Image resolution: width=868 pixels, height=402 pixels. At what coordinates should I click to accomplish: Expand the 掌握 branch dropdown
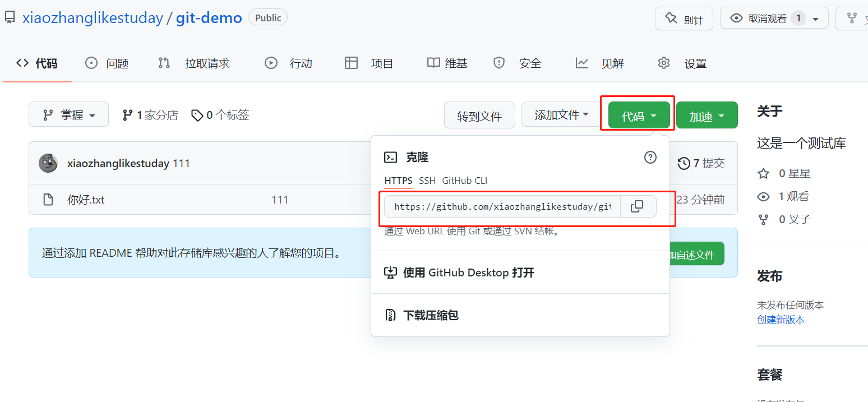tap(68, 115)
